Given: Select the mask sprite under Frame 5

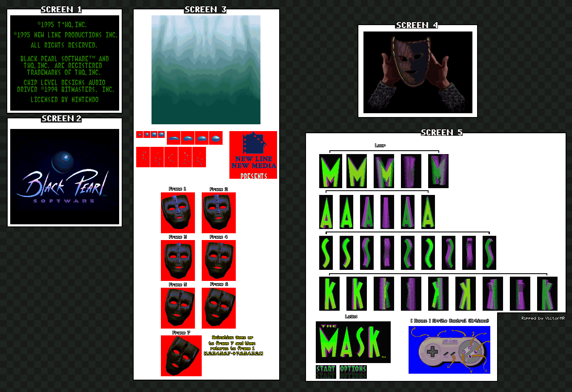Looking at the screenshot, I should (177, 308).
